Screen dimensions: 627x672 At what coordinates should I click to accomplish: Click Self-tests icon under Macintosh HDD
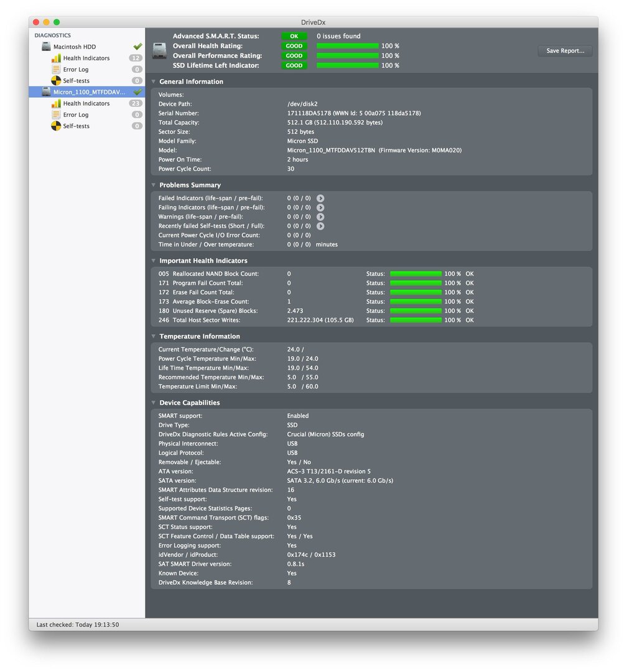pos(56,80)
